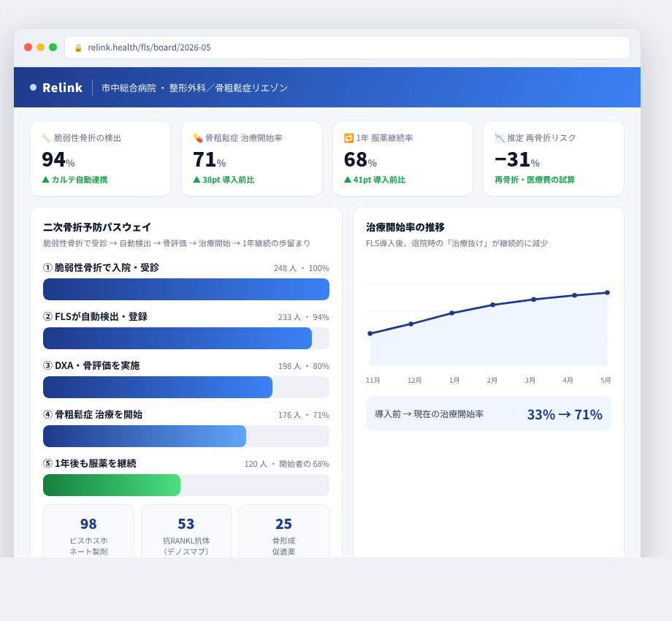The width and height of the screenshot is (672, 621).
Task: Click the 25 骨形成促進薬 tile
Action: (283, 531)
